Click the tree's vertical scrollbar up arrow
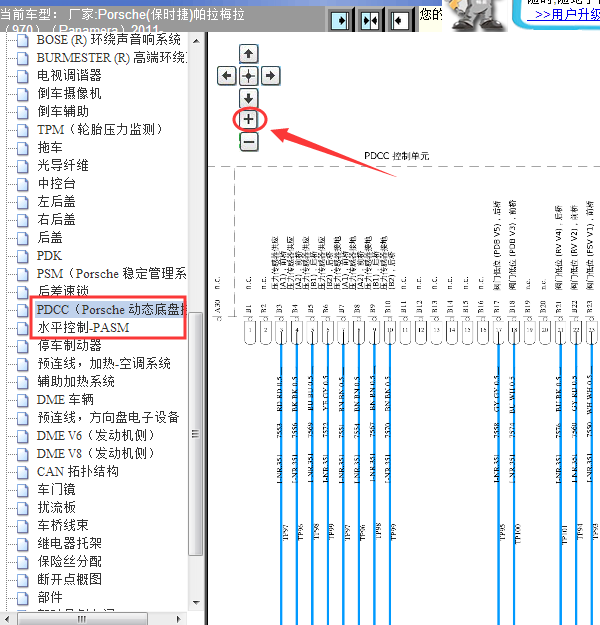The height and width of the screenshot is (625, 600). point(196,41)
